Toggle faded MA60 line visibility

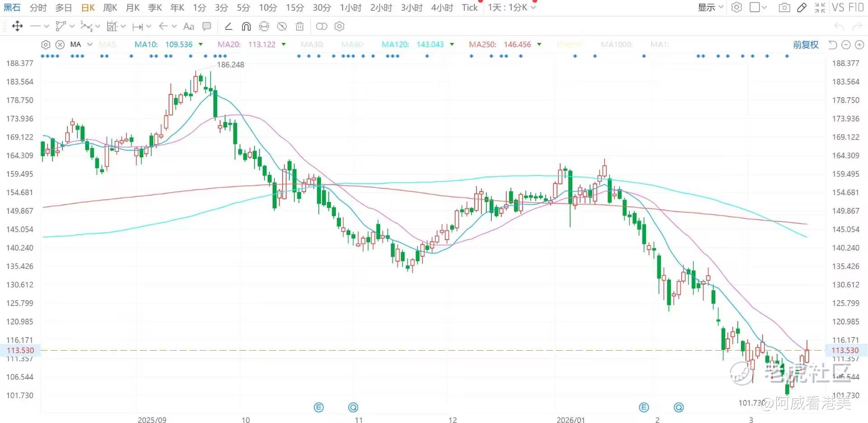[x=352, y=45]
